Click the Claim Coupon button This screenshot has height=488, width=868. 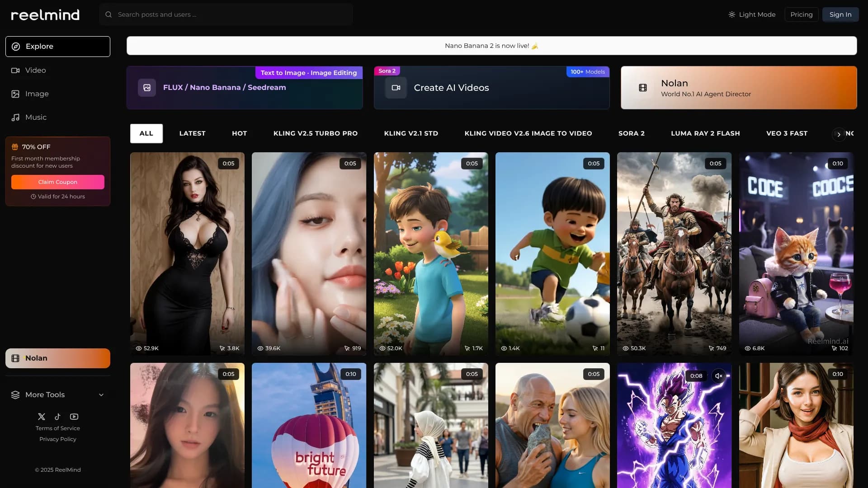coord(57,182)
